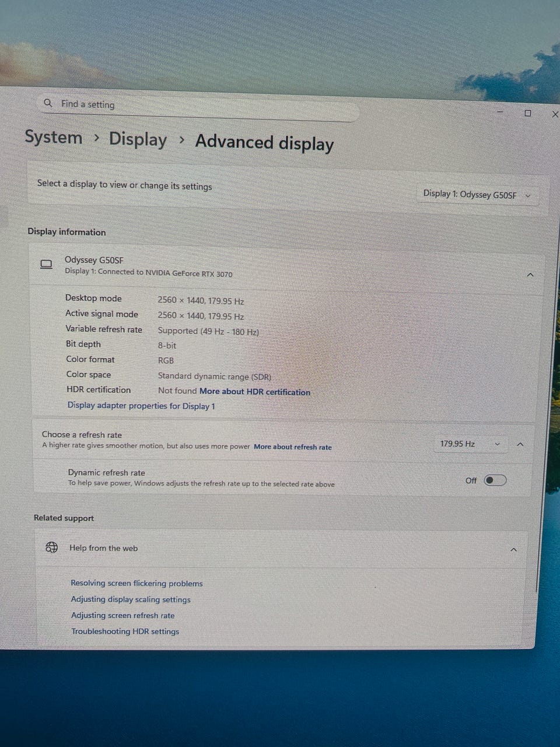Close the Settings window
This screenshot has height=747, width=560.
click(555, 114)
